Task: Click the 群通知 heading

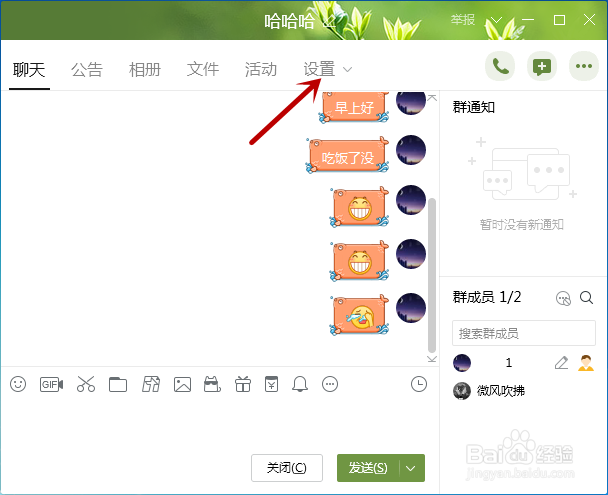Action: [474, 107]
